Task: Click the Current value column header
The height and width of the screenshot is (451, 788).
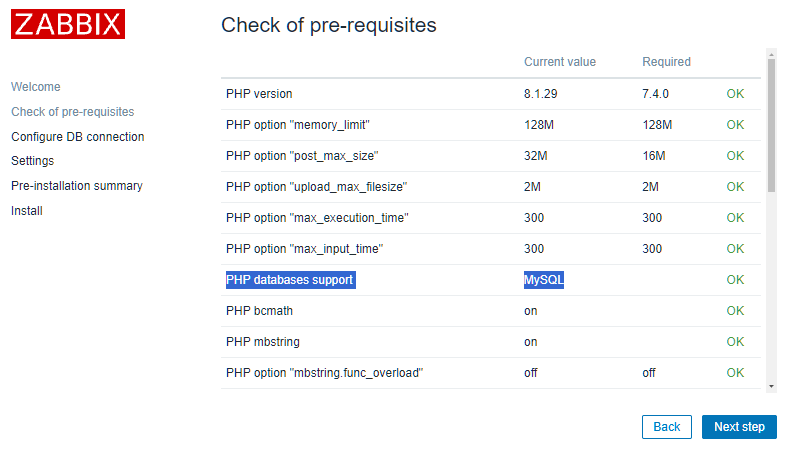Action: pos(559,62)
